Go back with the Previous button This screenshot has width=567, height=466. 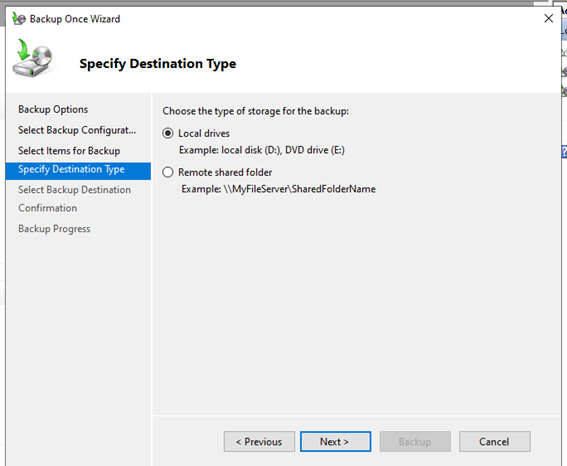coord(259,441)
